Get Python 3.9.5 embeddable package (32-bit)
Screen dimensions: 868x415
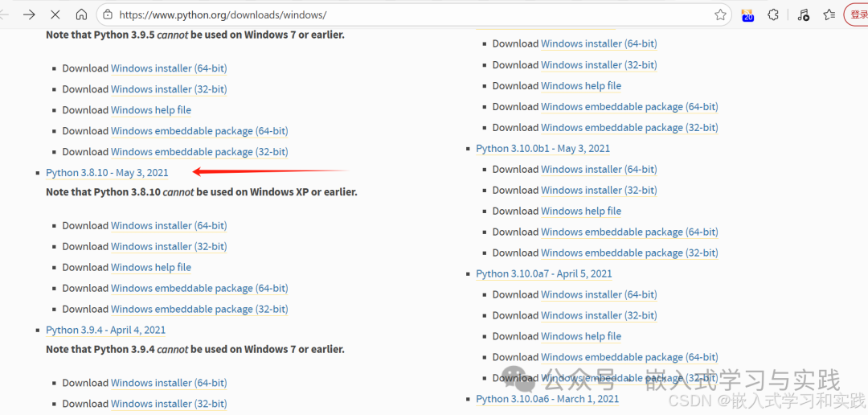pos(199,152)
